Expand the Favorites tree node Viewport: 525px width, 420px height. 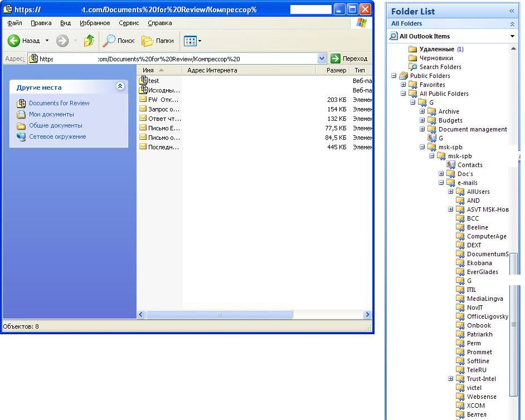[404, 85]
